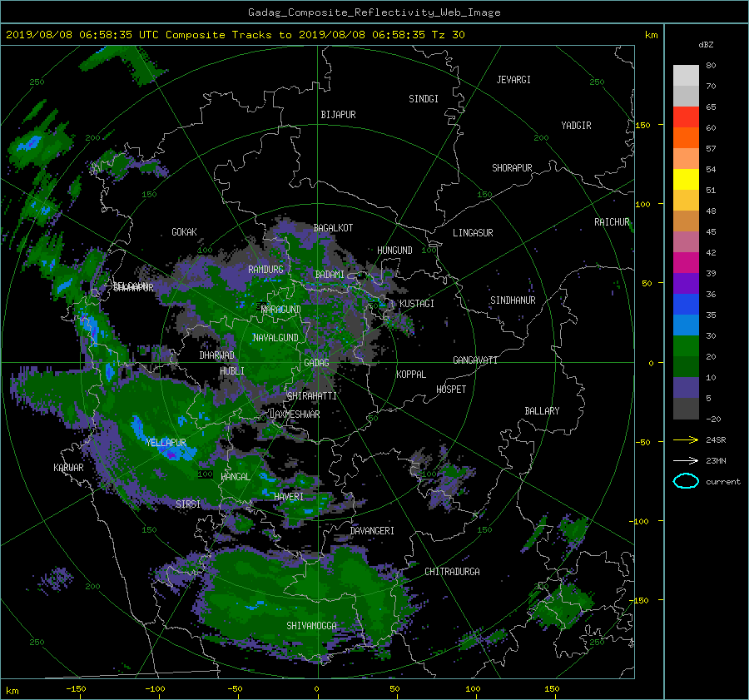Click the HUBLI city label
The width and height of the screenshot is (749, 700).
232,371
